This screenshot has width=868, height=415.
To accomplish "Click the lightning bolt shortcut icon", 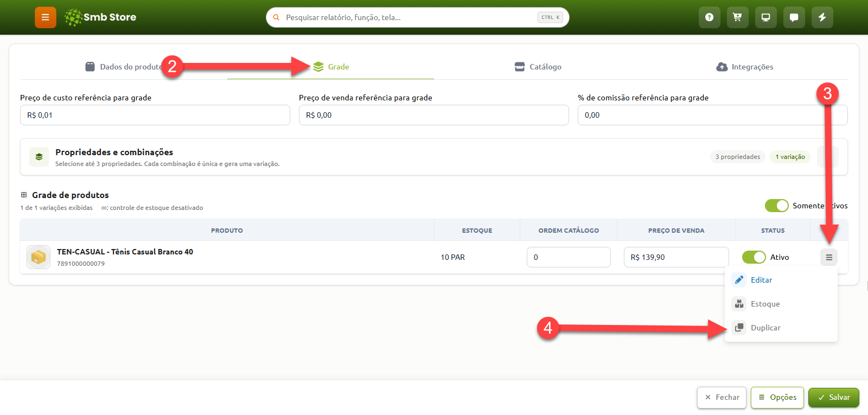I will [822, 17].
